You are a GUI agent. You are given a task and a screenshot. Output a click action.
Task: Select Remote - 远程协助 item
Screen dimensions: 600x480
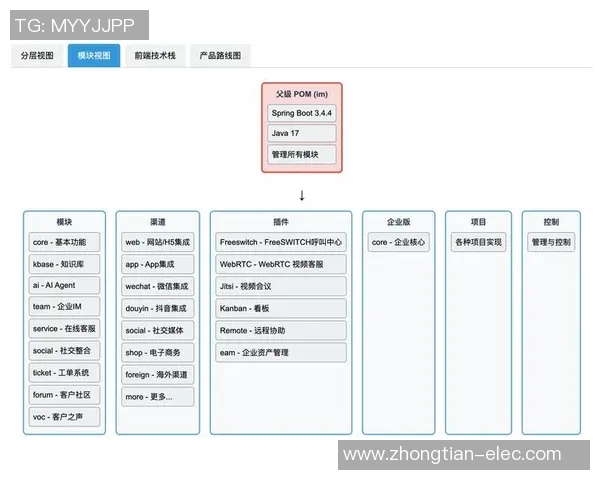[281, 330]
